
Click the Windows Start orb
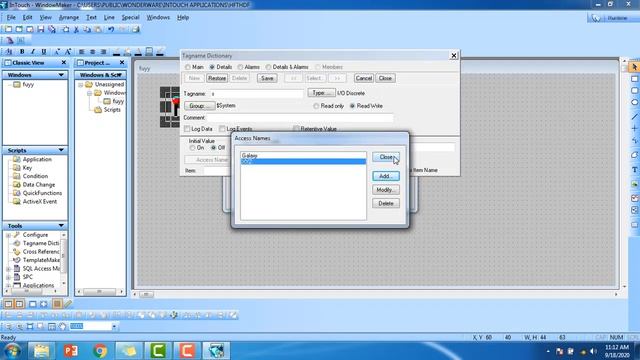point(13,351)
